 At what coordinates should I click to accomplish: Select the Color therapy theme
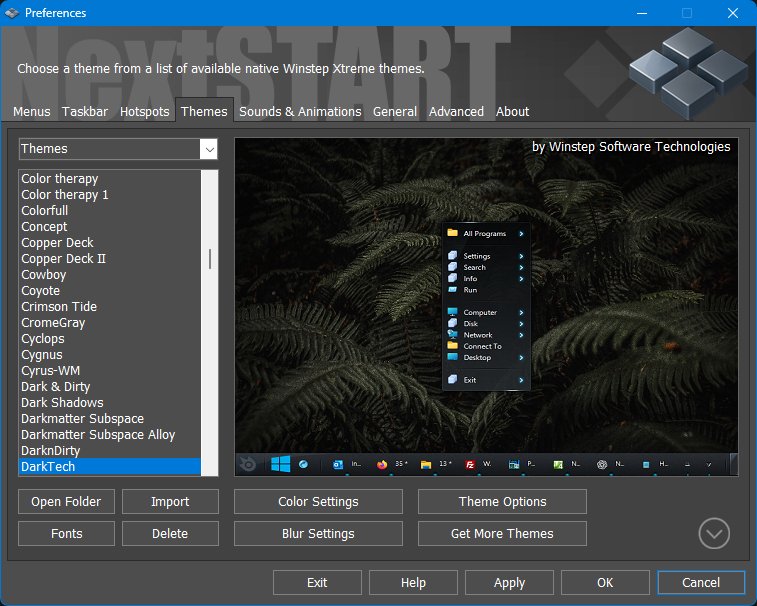[x=110, y=179]
